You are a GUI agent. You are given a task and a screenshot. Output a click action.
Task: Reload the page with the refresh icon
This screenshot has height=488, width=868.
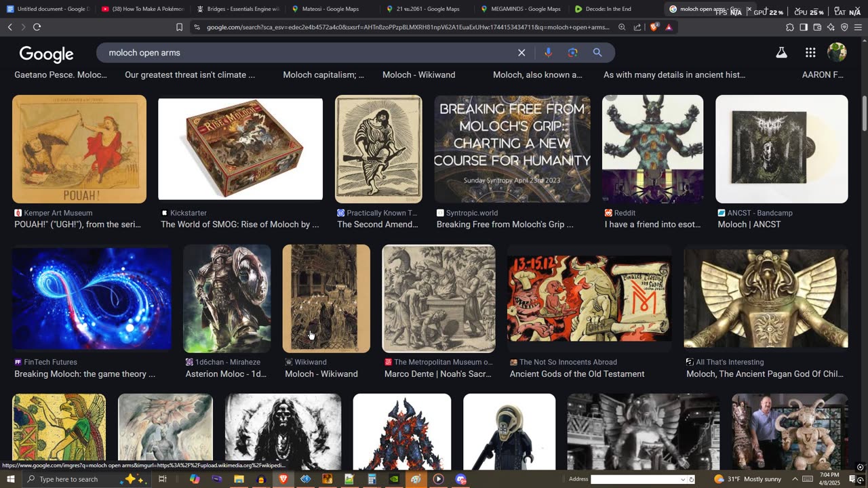coord(37,27)
